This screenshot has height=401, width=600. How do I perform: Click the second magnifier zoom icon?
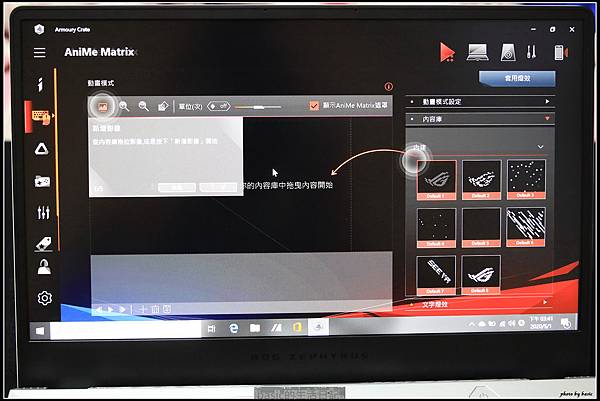pos(143,106)
